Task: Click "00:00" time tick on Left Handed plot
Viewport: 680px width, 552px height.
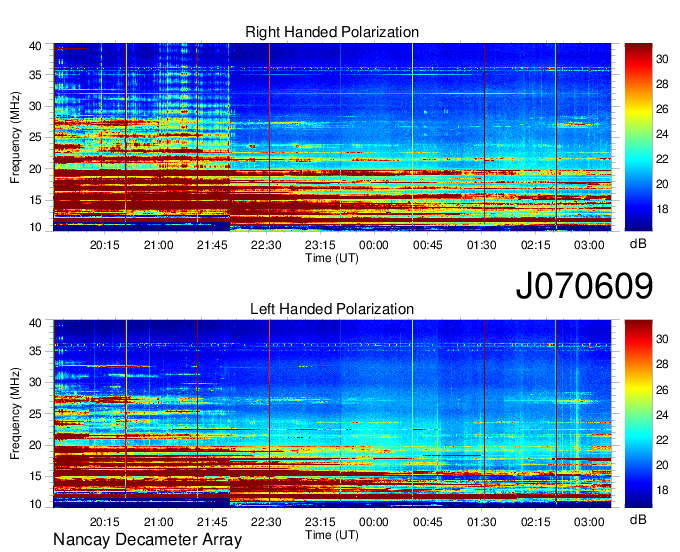Action: coord(374,522)
